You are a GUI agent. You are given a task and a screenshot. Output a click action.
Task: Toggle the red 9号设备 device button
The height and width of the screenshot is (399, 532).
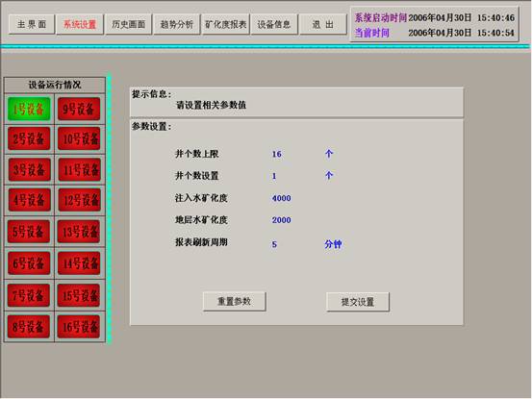(x=79, y=109)
